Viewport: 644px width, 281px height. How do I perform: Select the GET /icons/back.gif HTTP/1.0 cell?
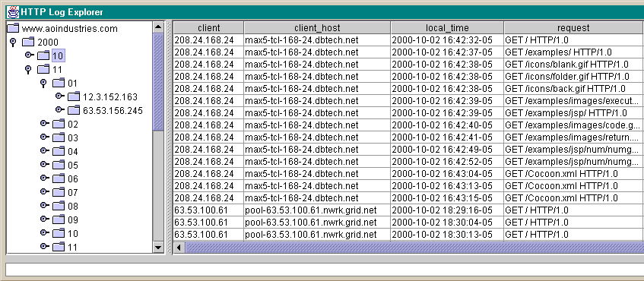574,89
